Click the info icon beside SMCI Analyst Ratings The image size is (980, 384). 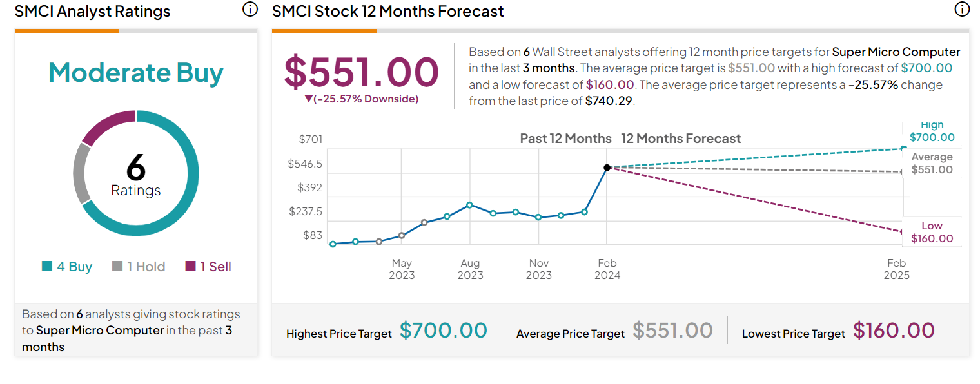click(250, 10)
